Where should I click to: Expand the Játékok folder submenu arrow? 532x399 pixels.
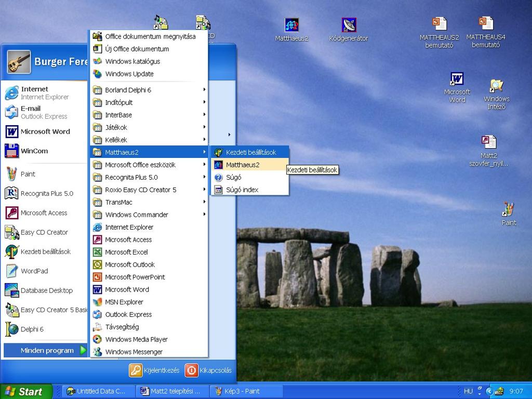click(x=204, y=127)
